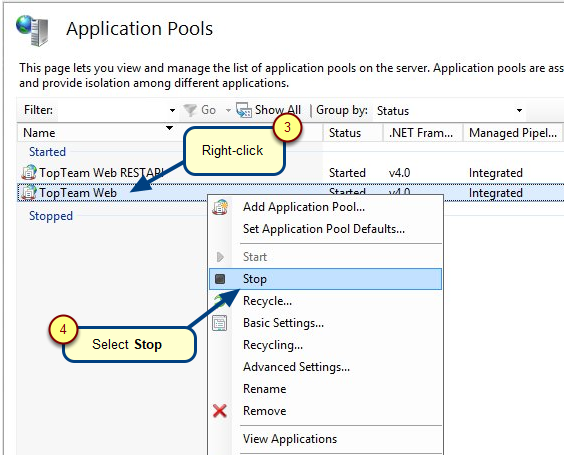Choose Add Application Pool... from context menu
568x455 pixels.
325,207
